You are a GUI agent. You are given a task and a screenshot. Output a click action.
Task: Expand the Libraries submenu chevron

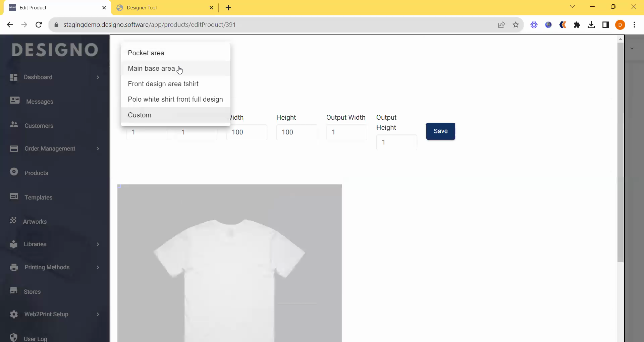coord(98,244)
